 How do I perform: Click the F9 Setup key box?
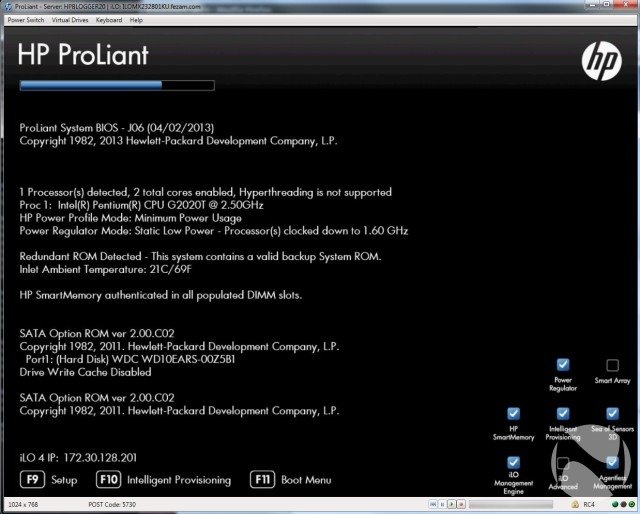tap(32, 479)
